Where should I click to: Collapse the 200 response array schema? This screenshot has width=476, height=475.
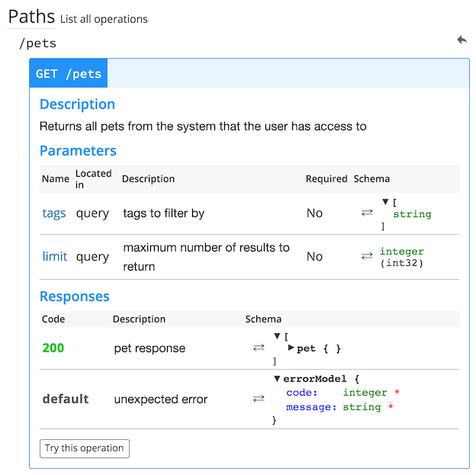(x=277, y=336)
